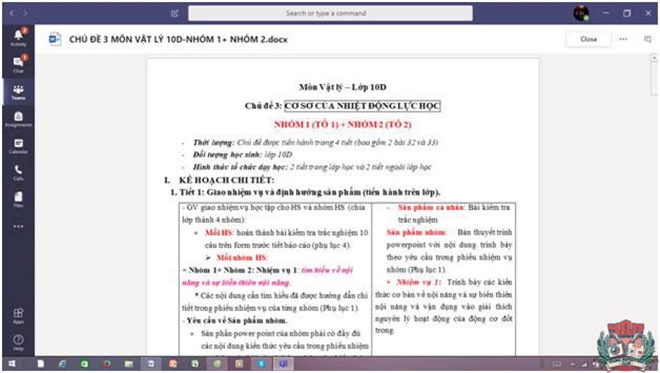
Task: Open File Explorer from the taskbar
Action: [129, 364]
